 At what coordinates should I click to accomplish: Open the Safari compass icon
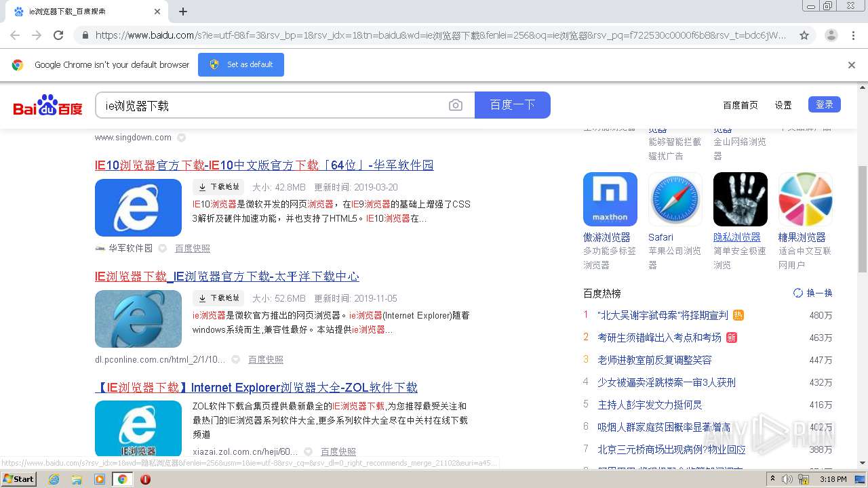point(675,199)
